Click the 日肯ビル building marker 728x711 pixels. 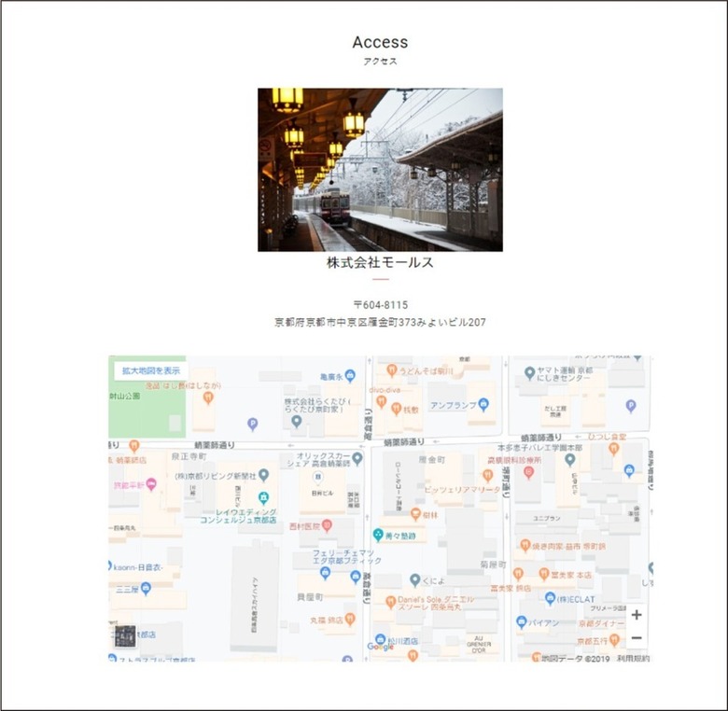[x=318, y=477]
